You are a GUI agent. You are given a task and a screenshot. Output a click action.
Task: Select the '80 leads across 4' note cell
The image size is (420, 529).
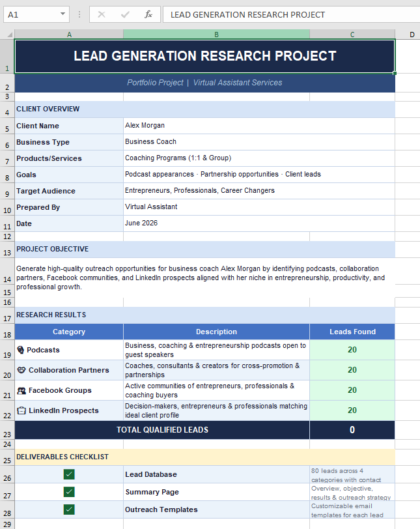point(352,474)
